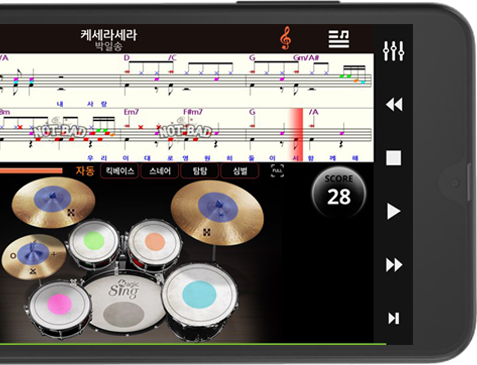Stop the song playback
Screen dimensions: 477x365
pyautogui.click(x=394, y=158)
